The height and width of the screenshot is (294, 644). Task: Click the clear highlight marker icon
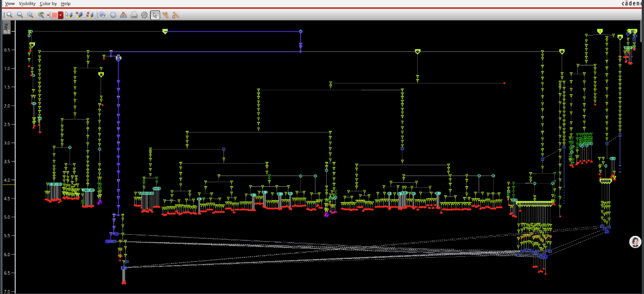coord(80,15)
